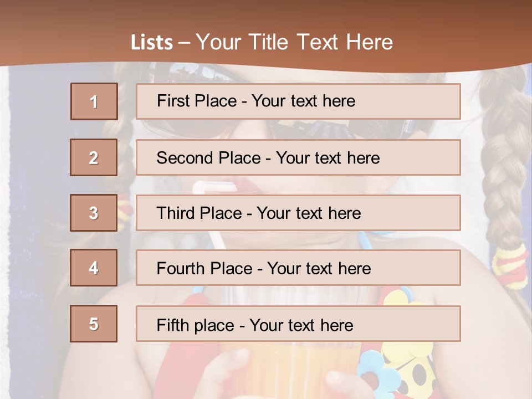Click the Second Place text bar
The height and width of the screenshot is (399, 532).
[x=298, y=157]
